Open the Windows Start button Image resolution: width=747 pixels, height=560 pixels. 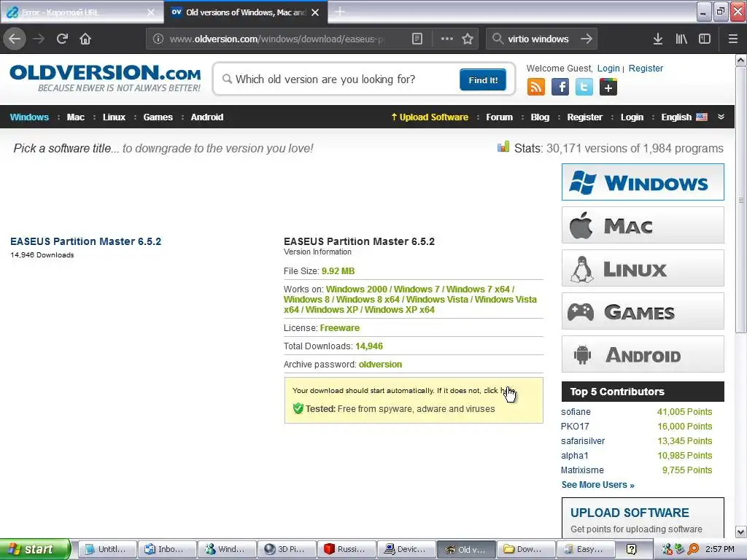pos(35,549)
